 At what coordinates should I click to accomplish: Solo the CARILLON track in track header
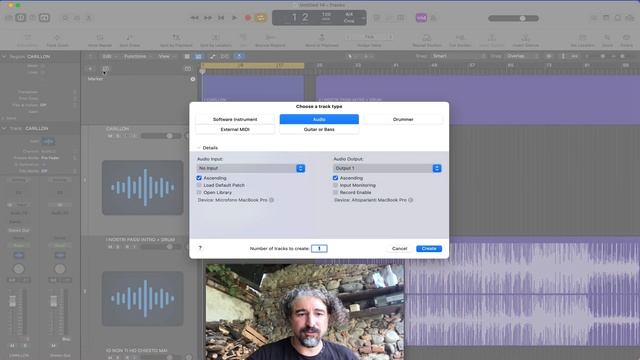(118, 136)
